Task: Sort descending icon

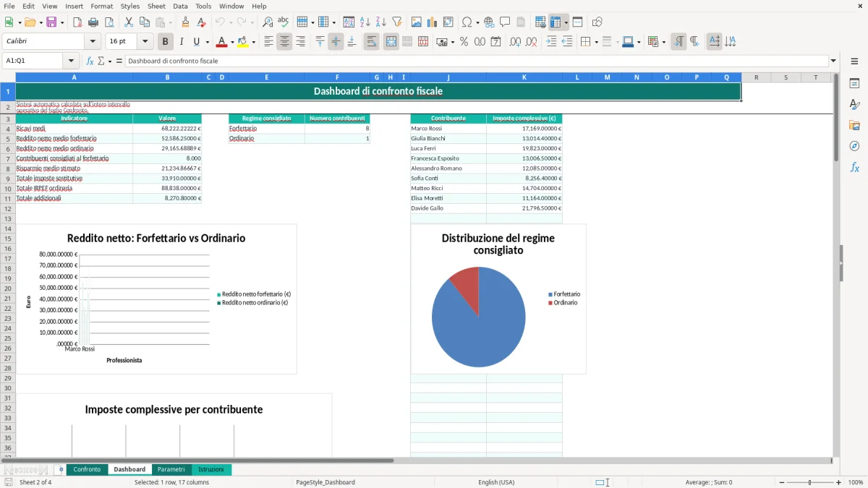Action: [x=381, y=22]
